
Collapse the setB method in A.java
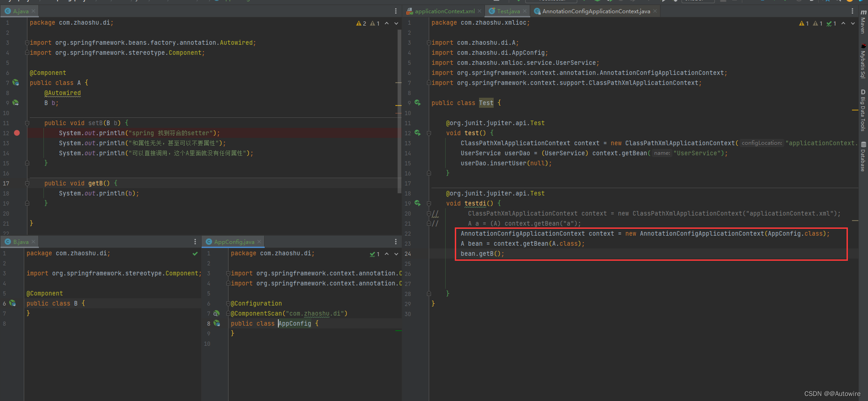pyautogui.click(x=27, y=123)
